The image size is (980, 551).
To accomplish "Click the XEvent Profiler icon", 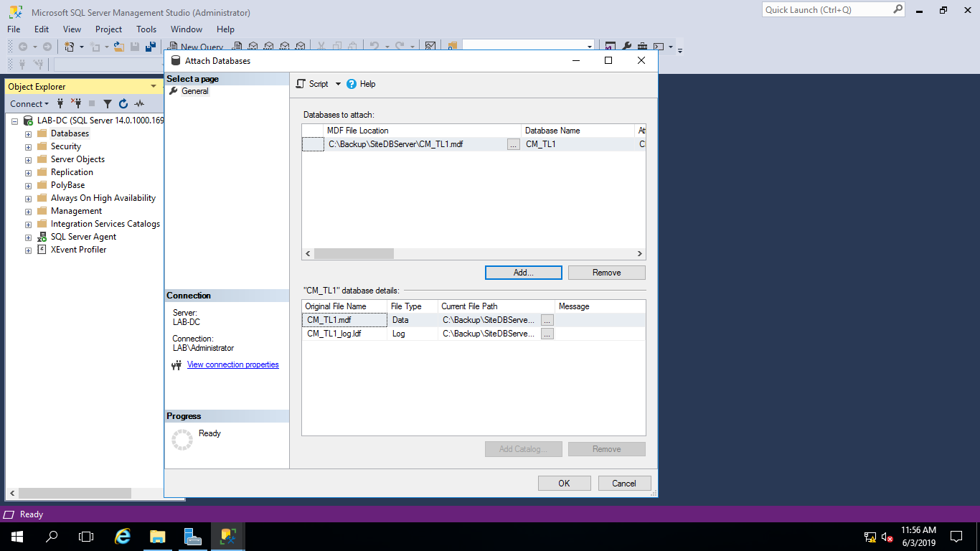I will (x=42, y=250).
